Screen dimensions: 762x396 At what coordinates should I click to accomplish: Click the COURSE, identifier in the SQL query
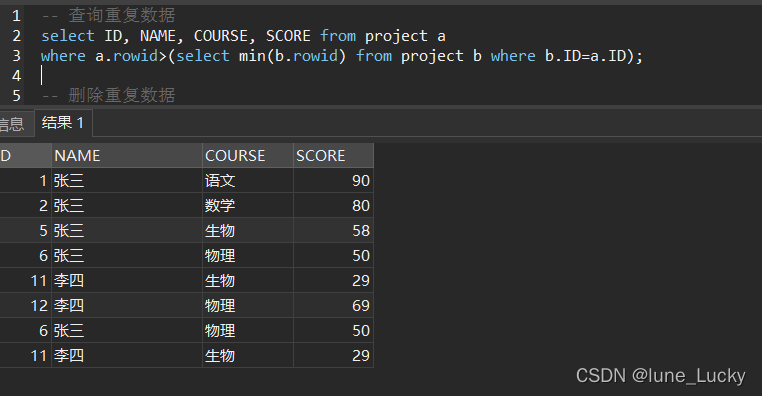tap(225, 36)
